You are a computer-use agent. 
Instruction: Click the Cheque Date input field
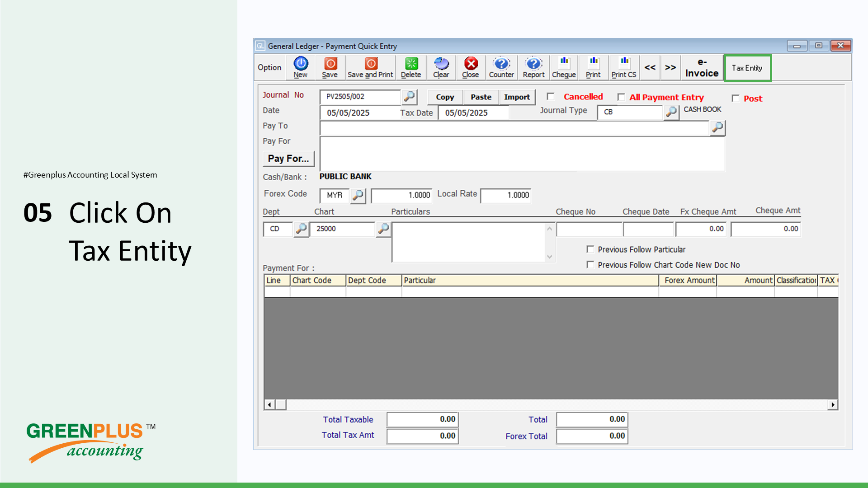pyautogui.click(x=649, y=229)
